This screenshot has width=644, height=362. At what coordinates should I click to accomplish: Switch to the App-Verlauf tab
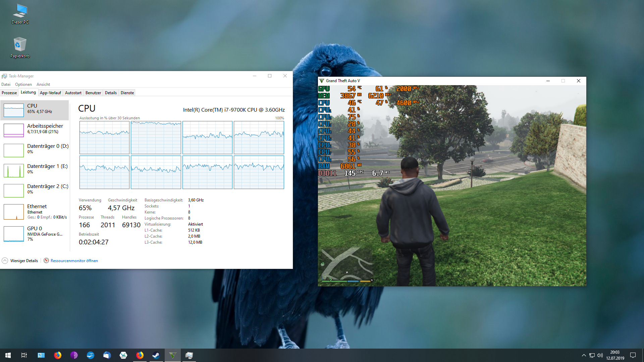(x=50, y=93)
